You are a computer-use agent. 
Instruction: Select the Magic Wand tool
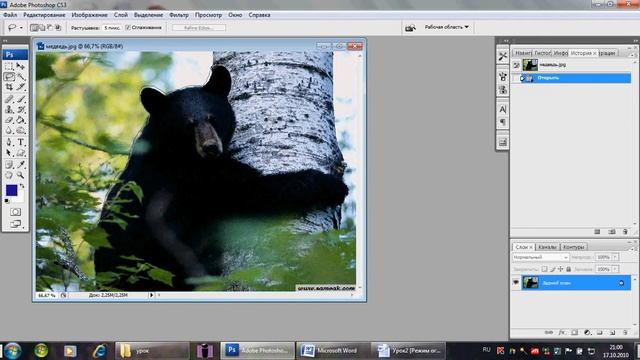tap(20, 77)
